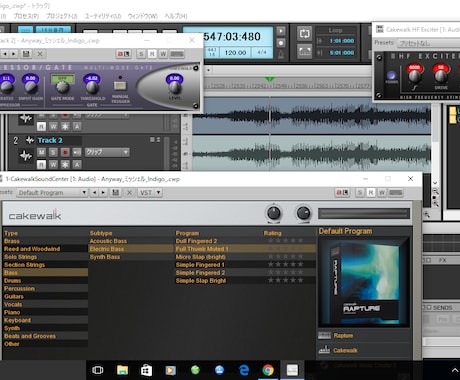Mute Track 2
The width and height of the screenshot is (460, 380).
(41, 152)
